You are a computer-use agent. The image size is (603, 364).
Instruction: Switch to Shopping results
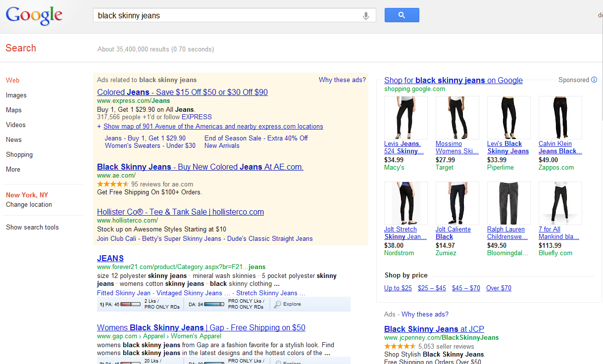pyautogui.click(x=19, y=154)
